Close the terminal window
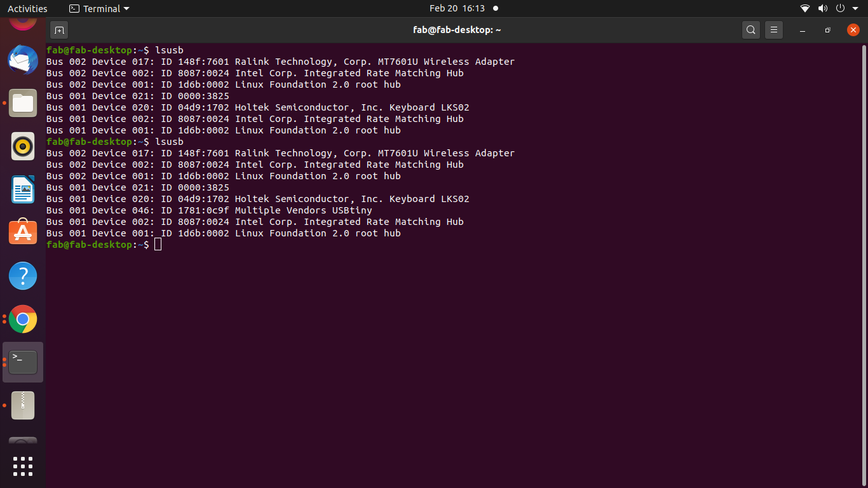Image resolution: width=868 pixels, height=488 pixels. click(x=853, y=30)
